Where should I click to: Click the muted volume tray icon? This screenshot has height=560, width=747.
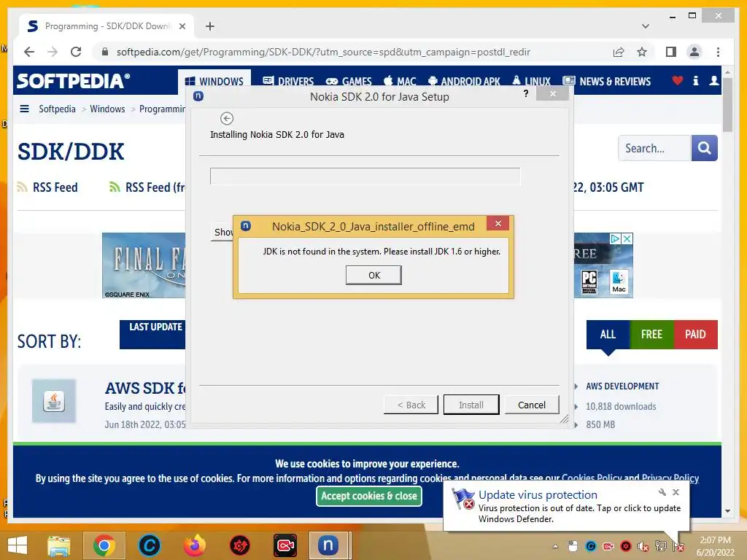(643, 547)
